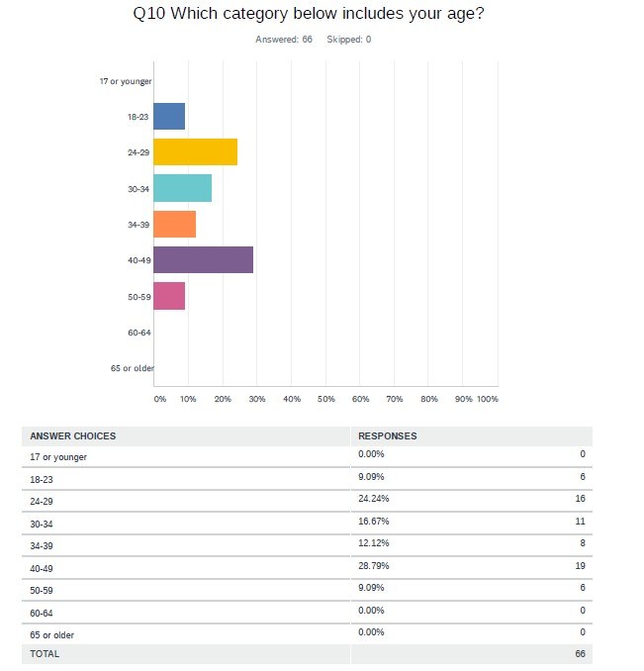Click the 28.79% response value

pyautogui.click(x=374, y=566)
